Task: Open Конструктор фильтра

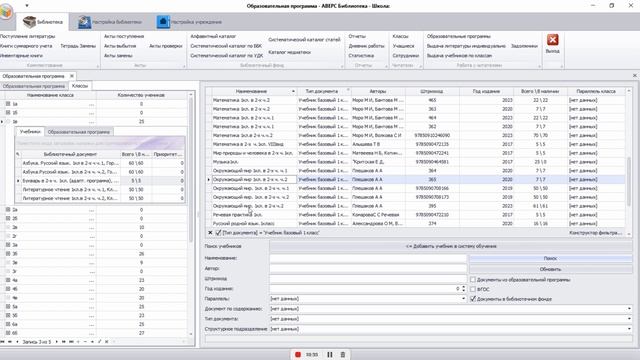Action: tap(596, 233)
